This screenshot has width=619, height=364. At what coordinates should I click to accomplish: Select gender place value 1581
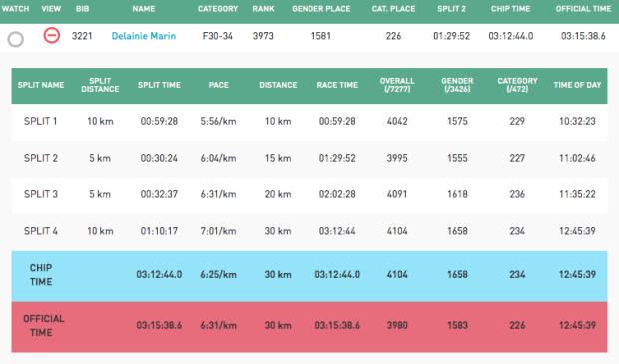click(x=320, y=36)
